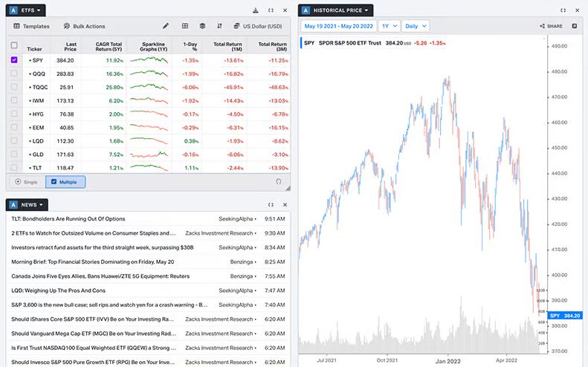Sort by Last Price column header
The width and height of the screenshot is (588, 367).
70,47
